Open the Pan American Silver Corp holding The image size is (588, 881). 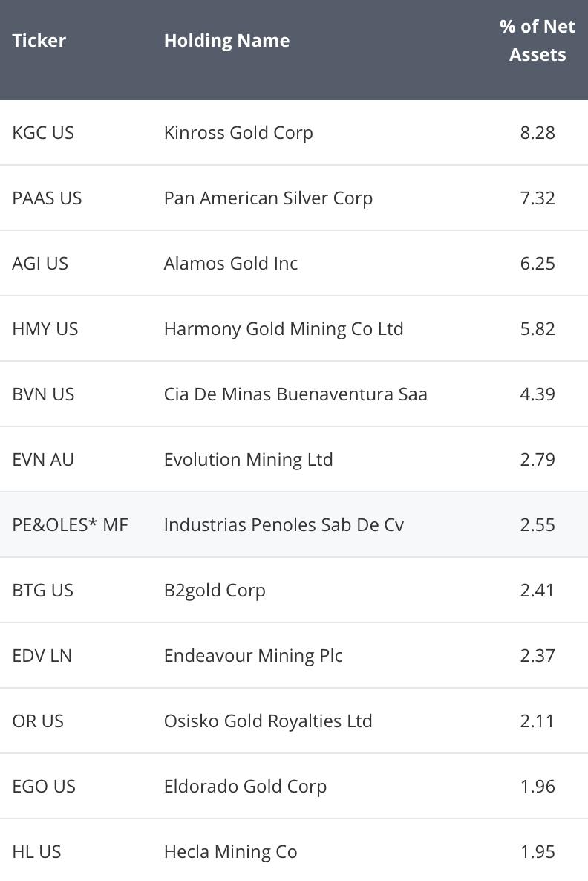click(268, 198)
